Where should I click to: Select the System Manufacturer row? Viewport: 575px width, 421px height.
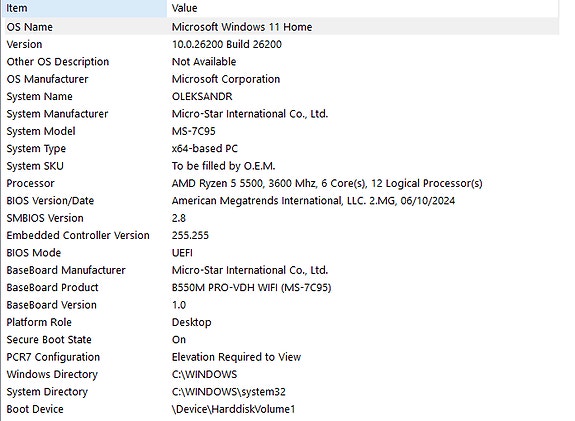click(x=281, y=114)
